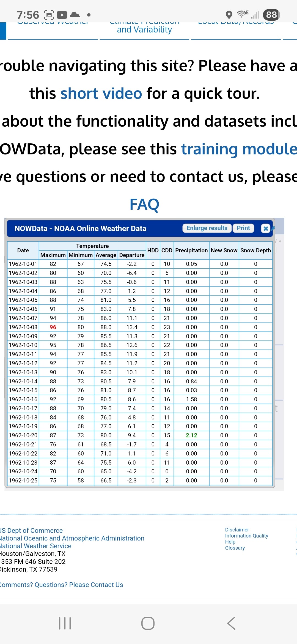297x644 pixels.
Task: Tap the Android back navigation icon
Action: click(x=231, y=623)
